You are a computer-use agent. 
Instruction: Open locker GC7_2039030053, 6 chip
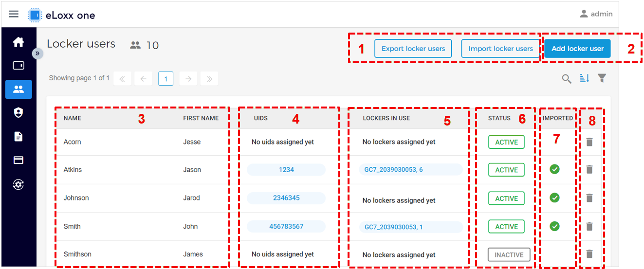click(x=411, y=170)
